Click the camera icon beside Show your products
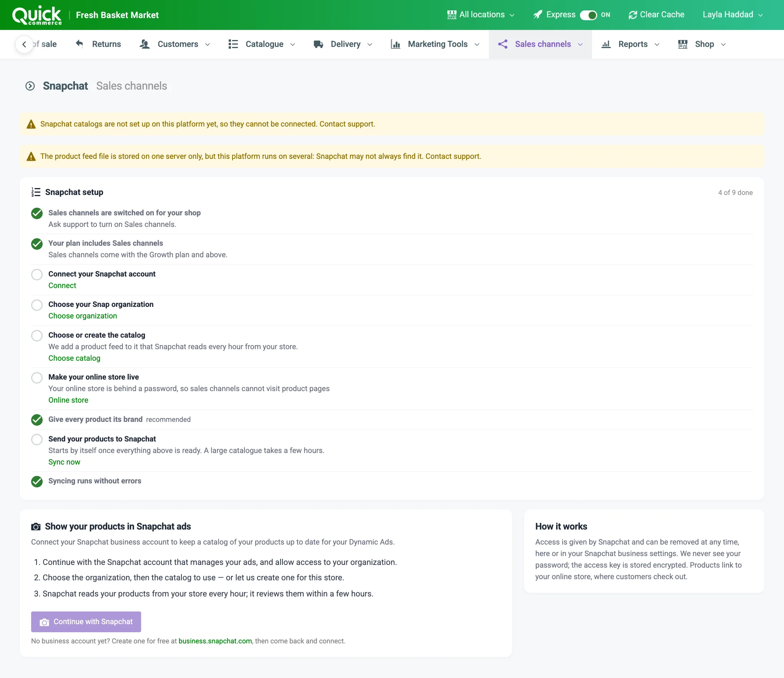Image resolution: width=784 pixels, height=678 pixels. pyautogui.click(x=36, y=526)
